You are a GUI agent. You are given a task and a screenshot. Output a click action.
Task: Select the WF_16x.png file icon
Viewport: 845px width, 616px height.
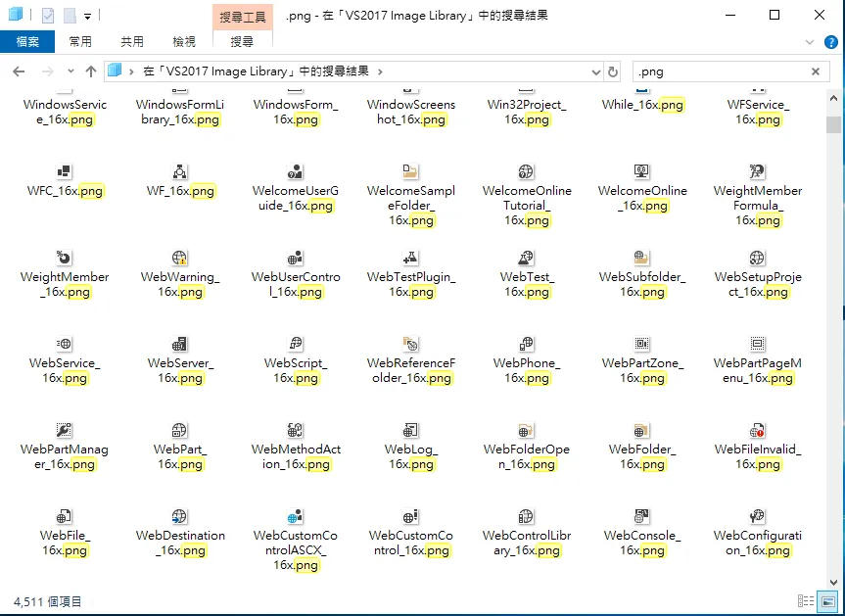pyautogui.click(x=179, y=172)
